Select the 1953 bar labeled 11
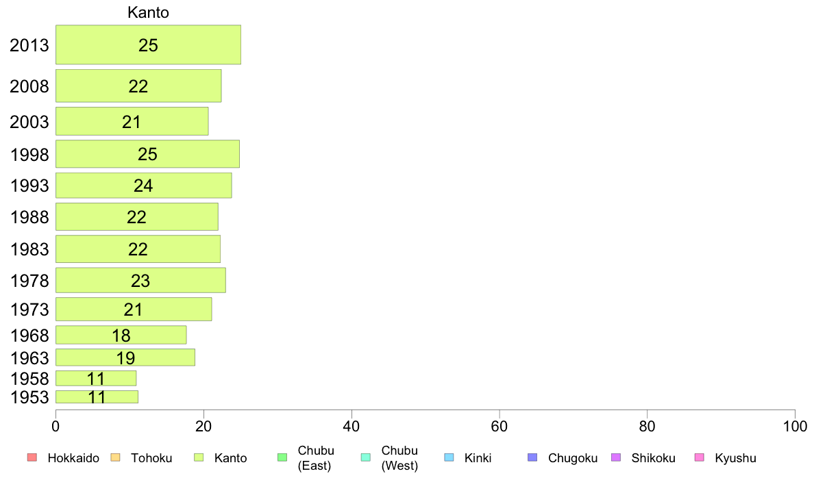The width and height of the screenshot is (814, 504). 97,396
